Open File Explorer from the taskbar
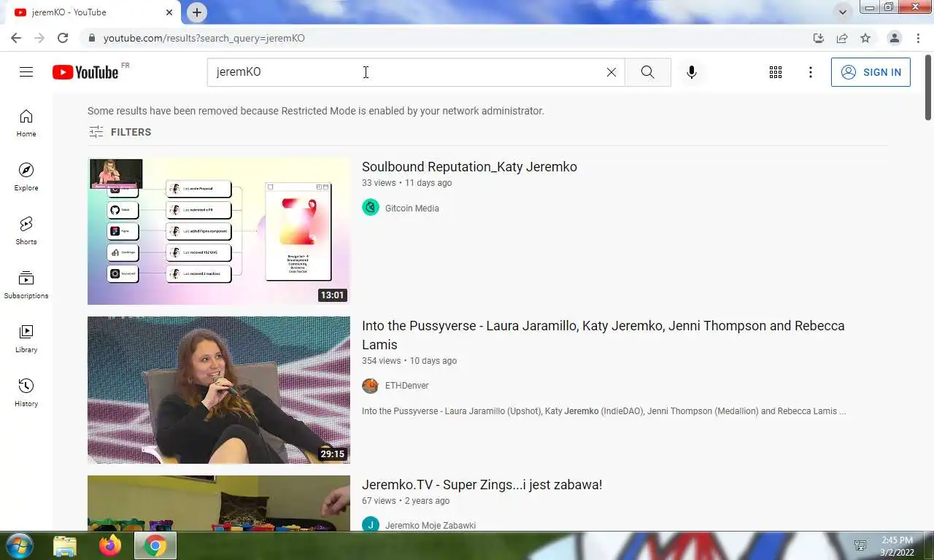Image resolution: width=934 pixels, height=560 pixels. (x=65, y=545)
